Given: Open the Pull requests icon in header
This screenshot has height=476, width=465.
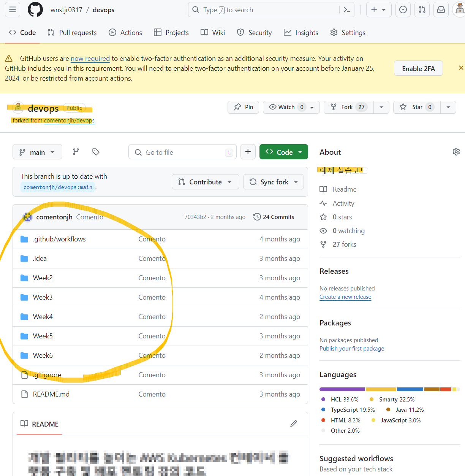Looking at the screenshot, I should click(422, 10).
